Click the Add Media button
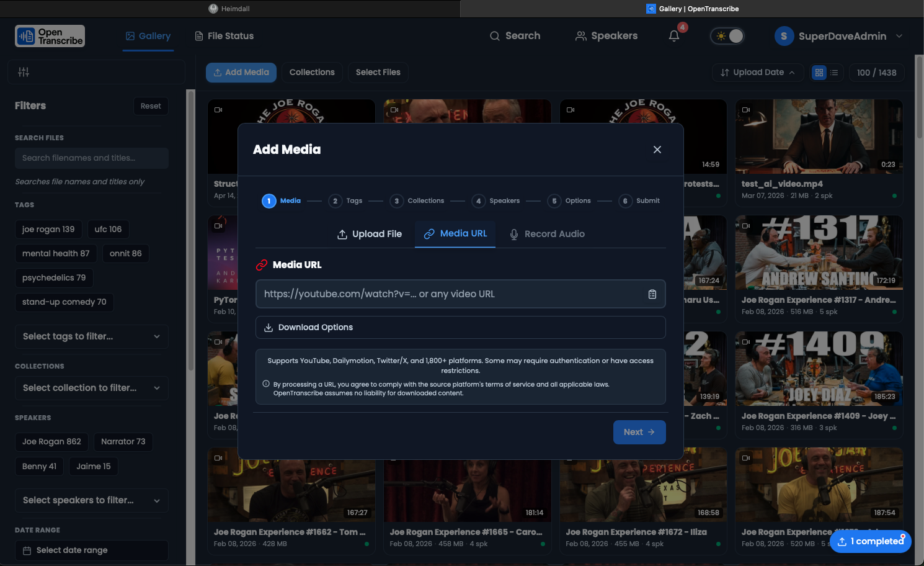Screen dimensions: 924x566 (241, 73)
